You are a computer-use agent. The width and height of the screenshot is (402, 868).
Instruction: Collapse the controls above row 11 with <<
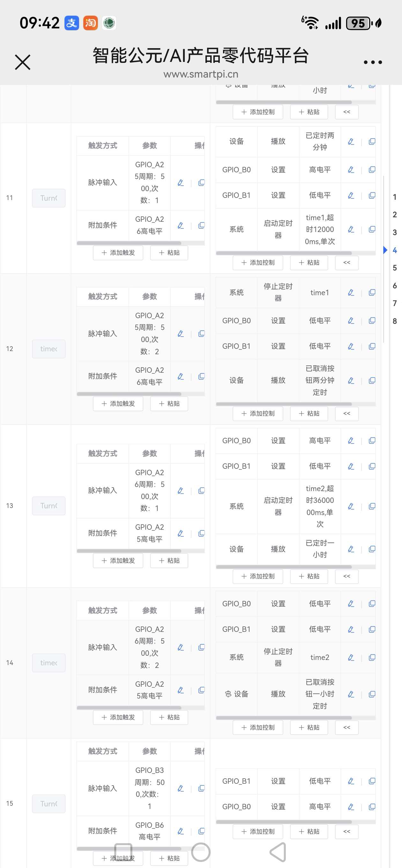tap(347, 112)
